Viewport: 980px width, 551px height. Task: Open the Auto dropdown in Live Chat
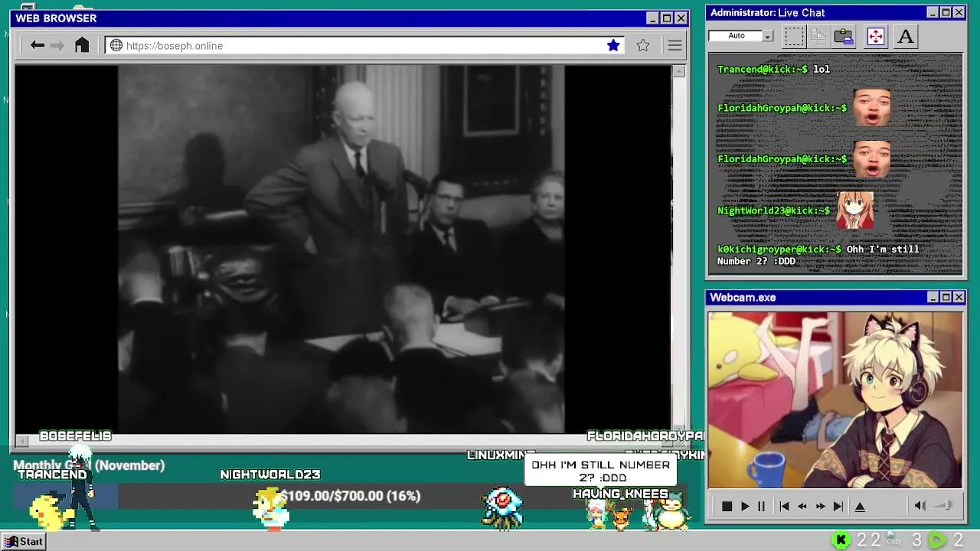741,36
